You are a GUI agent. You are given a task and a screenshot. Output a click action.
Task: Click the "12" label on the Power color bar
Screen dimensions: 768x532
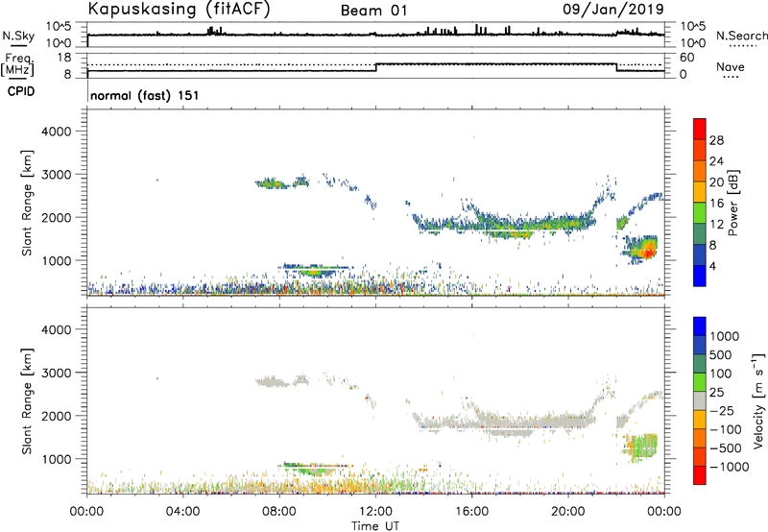tap(716, 225)
